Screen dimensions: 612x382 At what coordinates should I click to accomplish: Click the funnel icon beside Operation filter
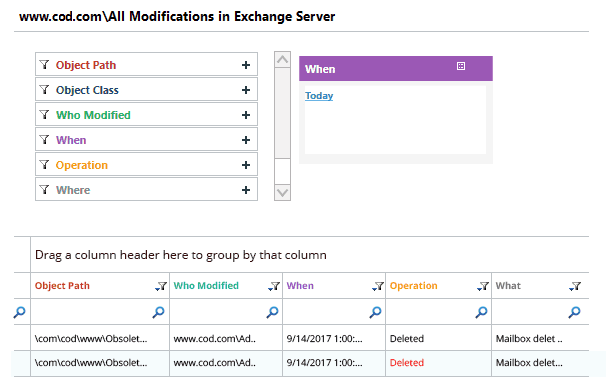coord(44,164)
